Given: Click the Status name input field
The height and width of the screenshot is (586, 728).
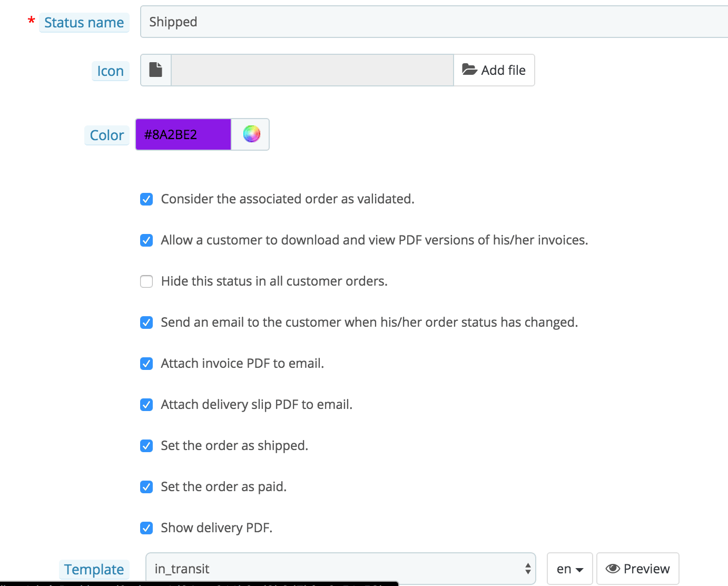Looking at the screenshot, I should 432,22.
